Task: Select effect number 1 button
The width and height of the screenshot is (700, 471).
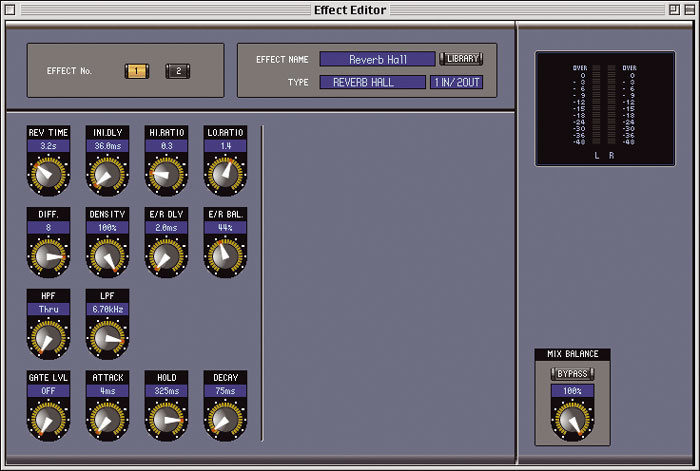Action: pos(136,71)
